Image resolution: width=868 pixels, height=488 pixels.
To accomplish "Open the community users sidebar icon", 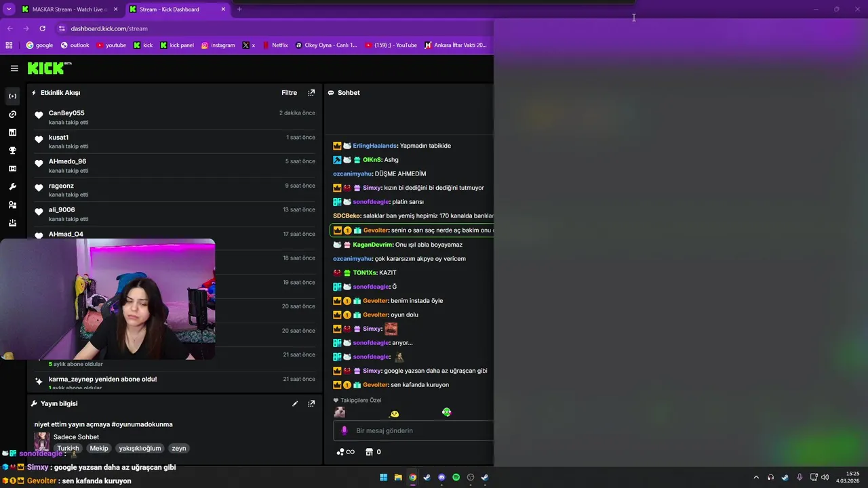I will 12,205.
